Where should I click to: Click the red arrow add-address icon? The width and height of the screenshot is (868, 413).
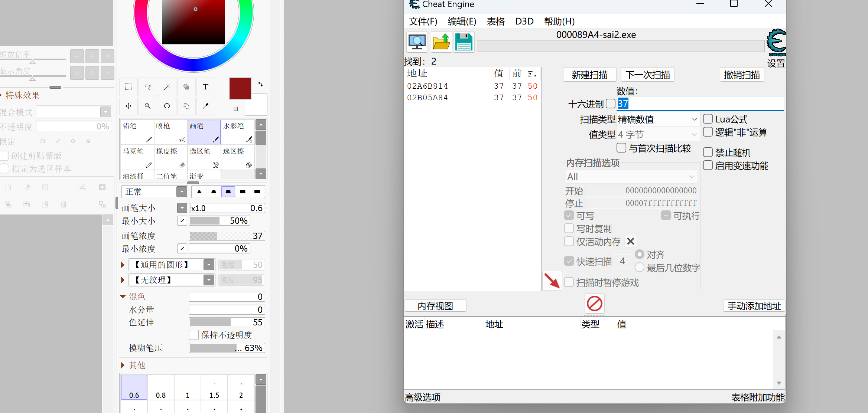tap(552, 281)
